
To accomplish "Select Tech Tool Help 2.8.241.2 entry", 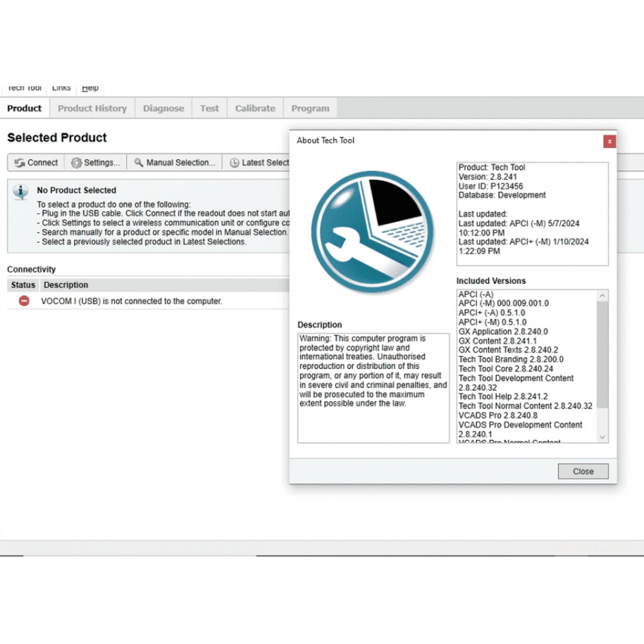I will [x=503, y=397].
